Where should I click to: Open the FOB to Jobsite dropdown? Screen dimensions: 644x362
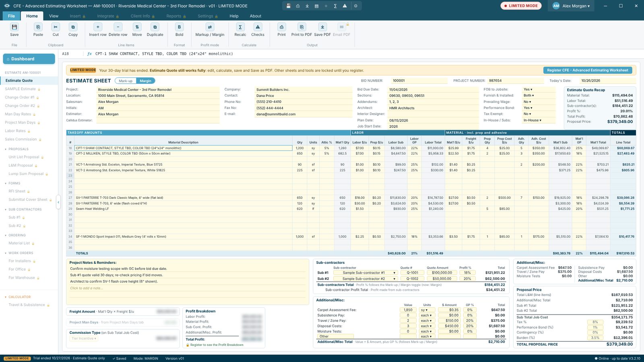(539, 89)
